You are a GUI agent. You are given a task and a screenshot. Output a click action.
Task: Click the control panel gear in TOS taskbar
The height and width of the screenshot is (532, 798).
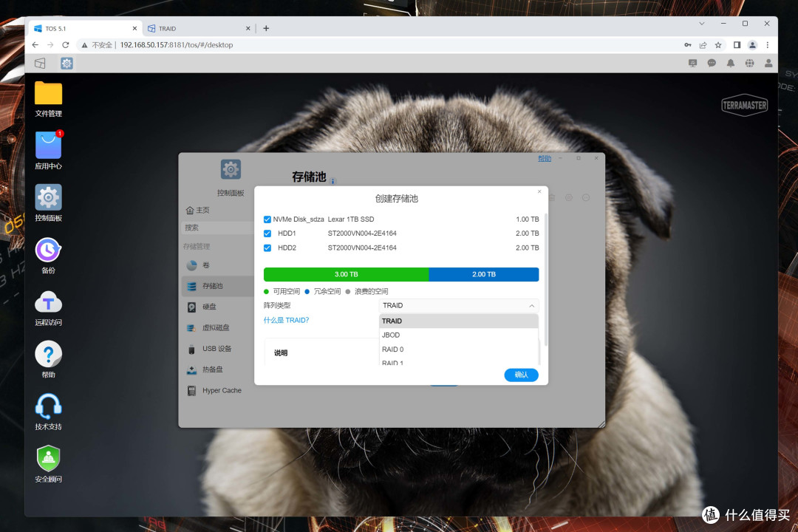pyautogui.click(x=66, y=63)
